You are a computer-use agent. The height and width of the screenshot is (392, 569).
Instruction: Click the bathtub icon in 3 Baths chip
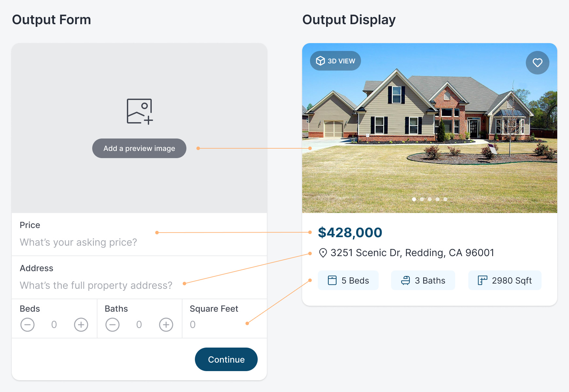pos(405,281)
